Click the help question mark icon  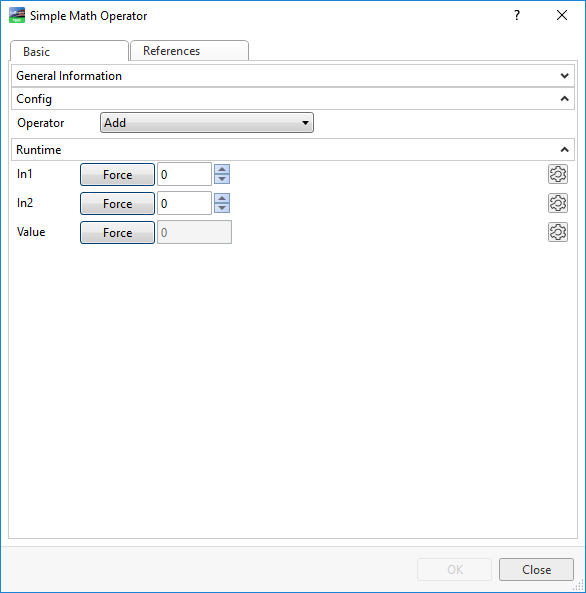(x=517, y=15)
